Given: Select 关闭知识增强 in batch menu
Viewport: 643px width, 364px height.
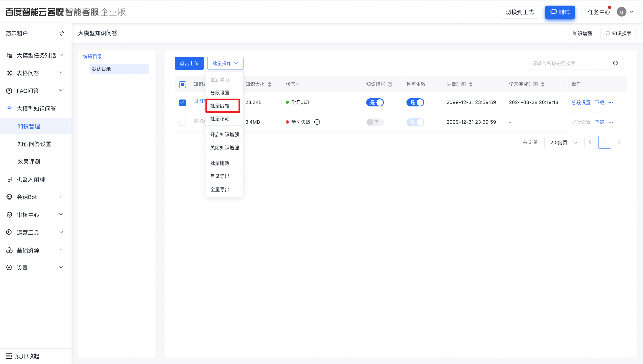Looking at the screenshot, I should click(224, 148).
